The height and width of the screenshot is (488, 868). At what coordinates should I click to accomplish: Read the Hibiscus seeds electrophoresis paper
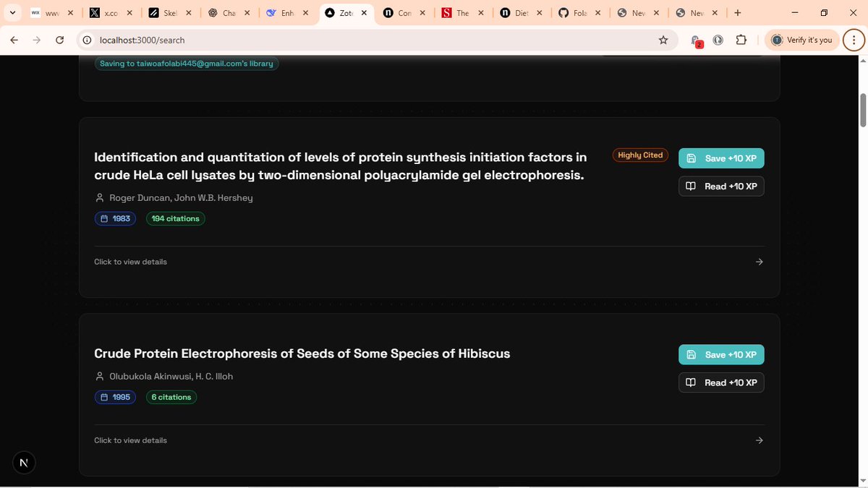721,382
